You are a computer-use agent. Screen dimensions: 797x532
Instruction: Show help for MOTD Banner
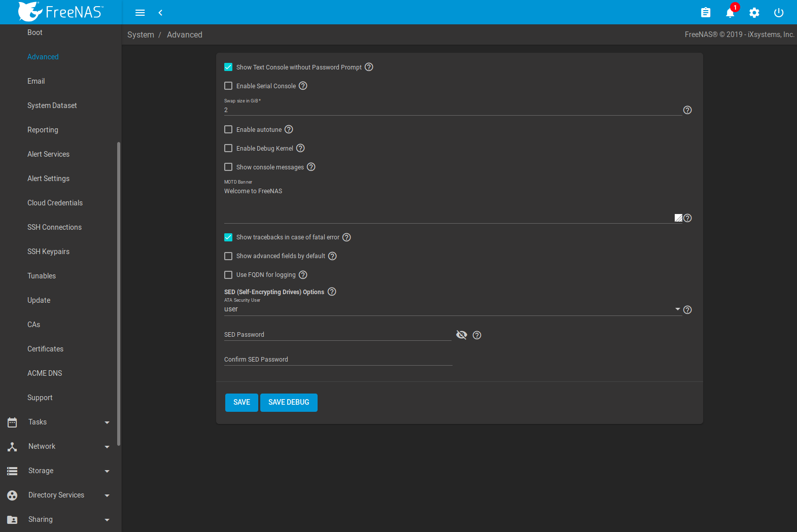click(x=687, y=218)
